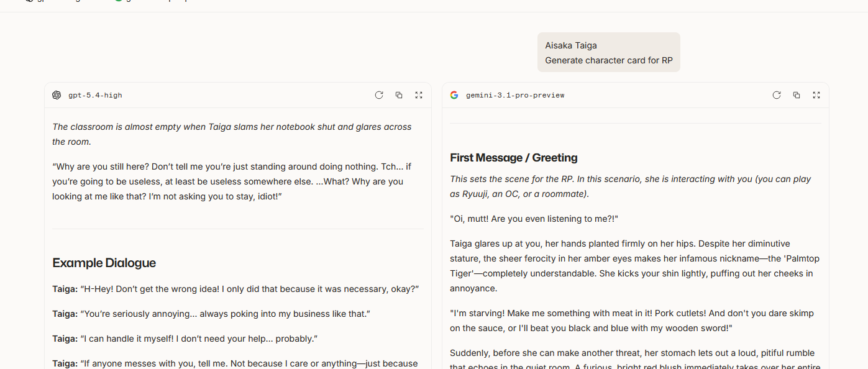
Task: Click the Google logo beside gemini-3.1-pro-preview
Action: (x=454, y=95)
